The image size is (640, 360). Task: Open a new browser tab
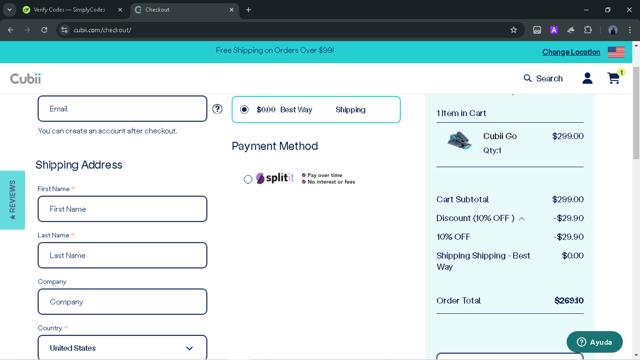click(248, 10)
